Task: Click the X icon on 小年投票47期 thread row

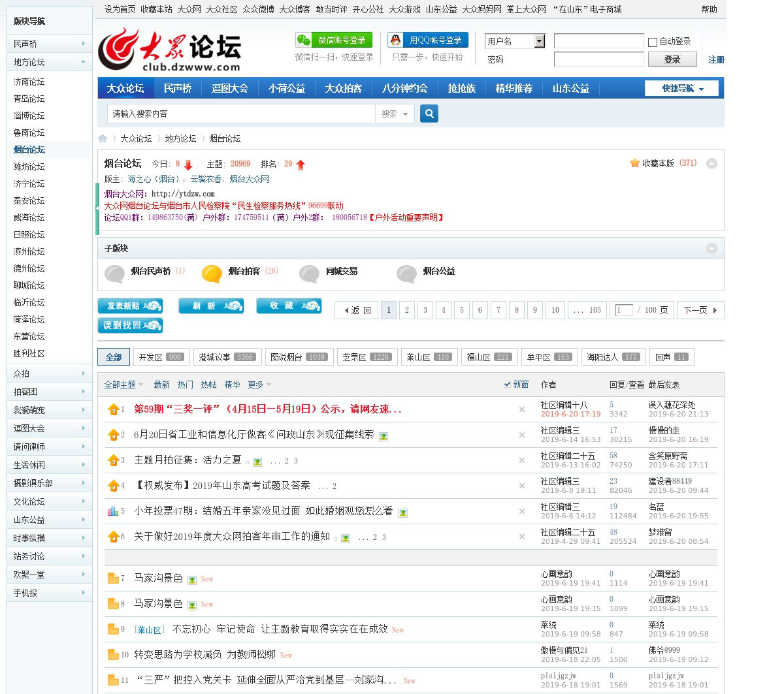Action: coord(522,511)
